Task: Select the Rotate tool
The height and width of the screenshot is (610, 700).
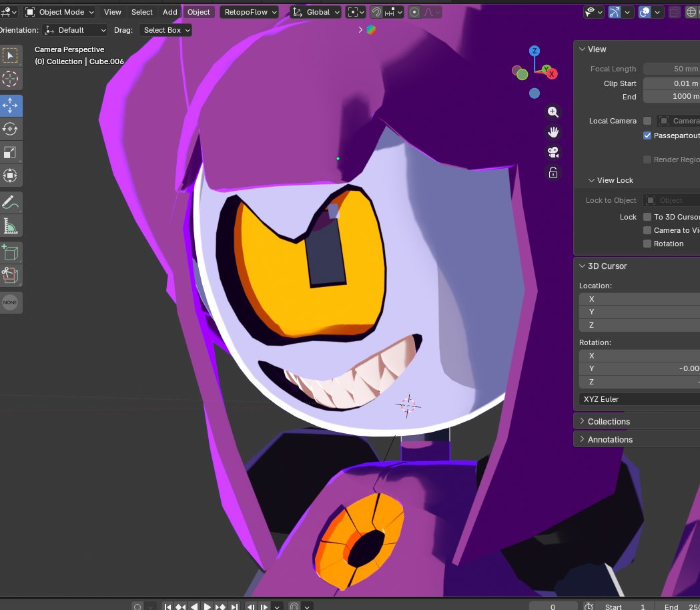Action: (x=10, y=129)
